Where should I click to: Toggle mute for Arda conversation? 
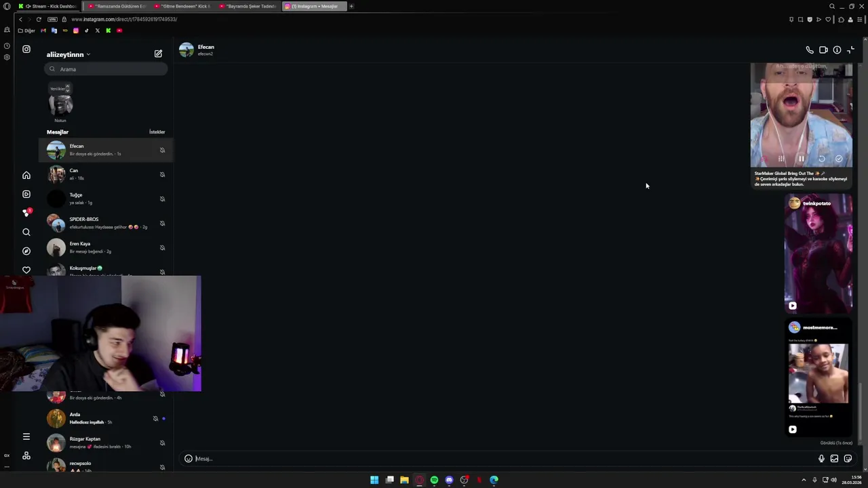pos(155,419)
